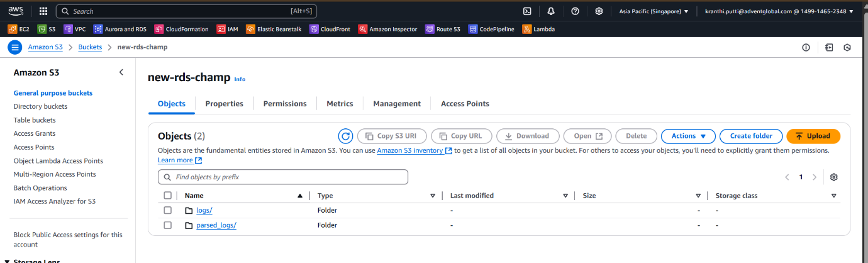Go to previous page arrow in pagination
Screen dimensions: 868x263
point(787,177)
